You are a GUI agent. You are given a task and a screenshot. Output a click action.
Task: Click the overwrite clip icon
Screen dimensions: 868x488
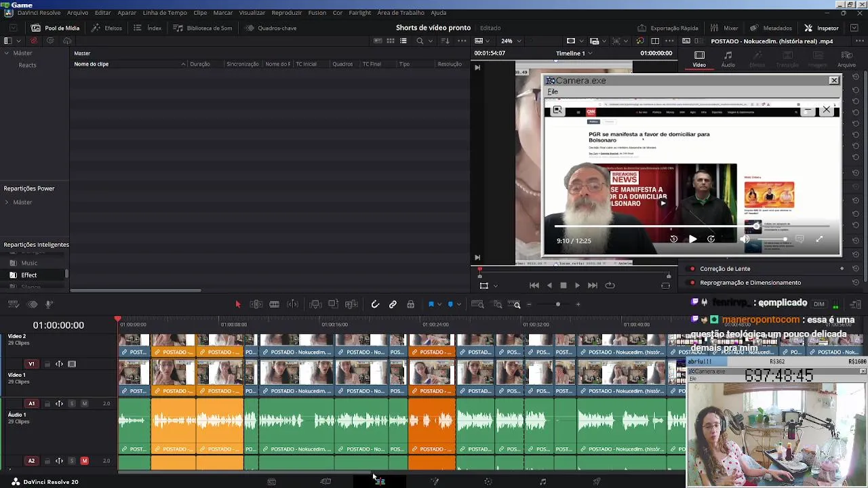(x=333, y=304)
